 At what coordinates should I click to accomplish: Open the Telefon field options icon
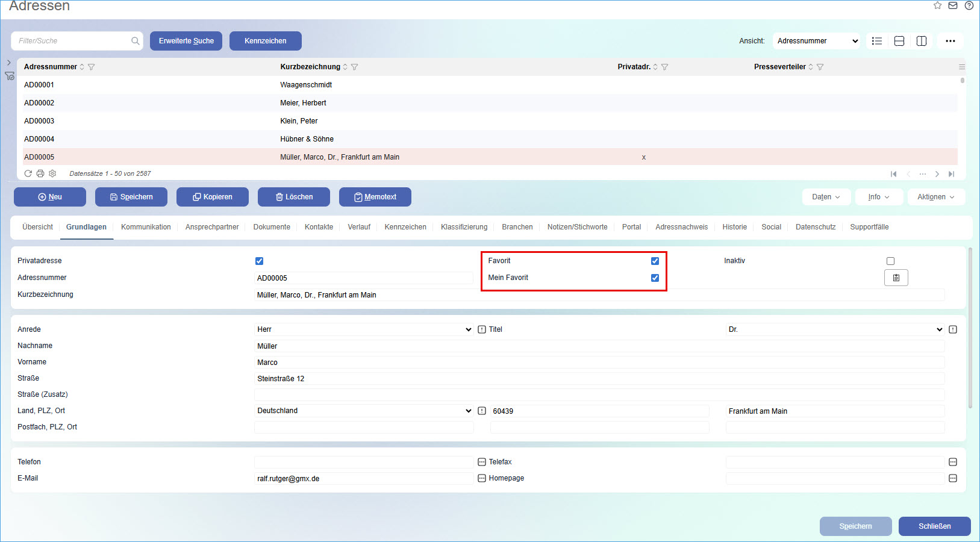[482, 462]
